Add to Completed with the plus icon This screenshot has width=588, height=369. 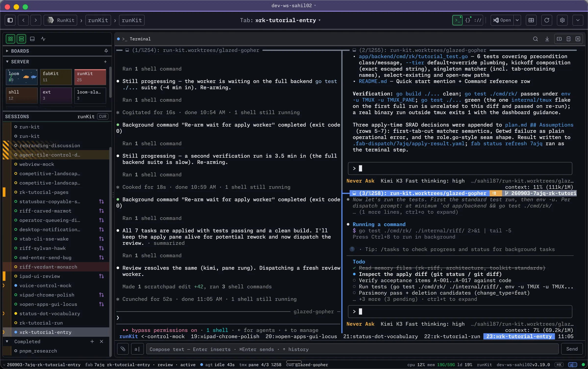click(92, 342)
